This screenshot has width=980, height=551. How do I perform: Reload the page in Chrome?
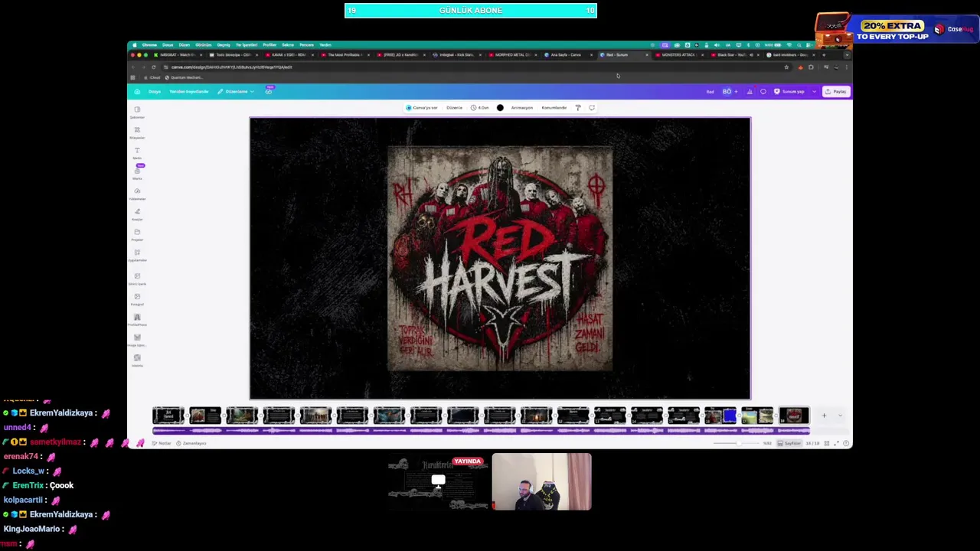click(x=153, y=67)
